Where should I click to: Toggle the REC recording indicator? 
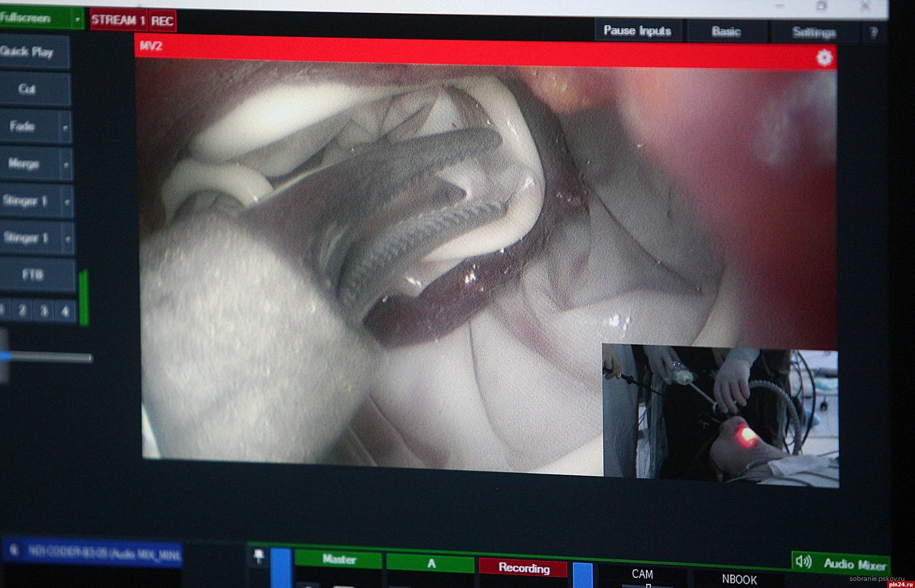coord(162,21)
